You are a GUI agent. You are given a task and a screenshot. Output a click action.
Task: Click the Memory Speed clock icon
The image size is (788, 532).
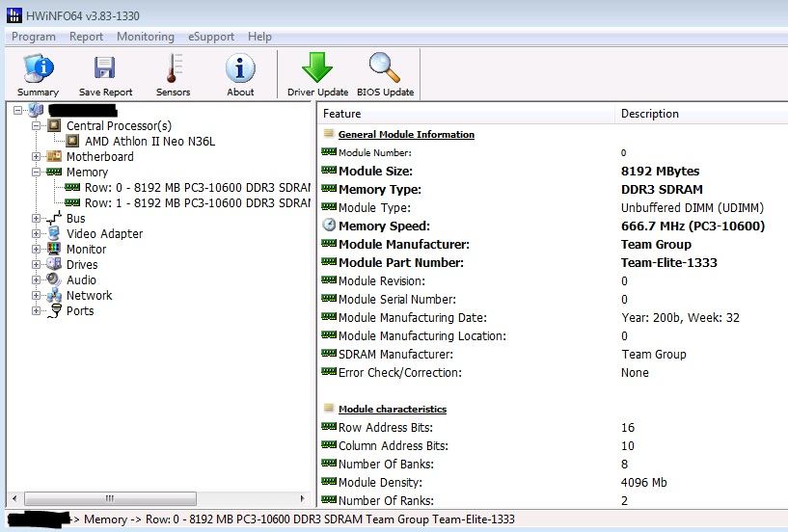click(x=329, y=225)
